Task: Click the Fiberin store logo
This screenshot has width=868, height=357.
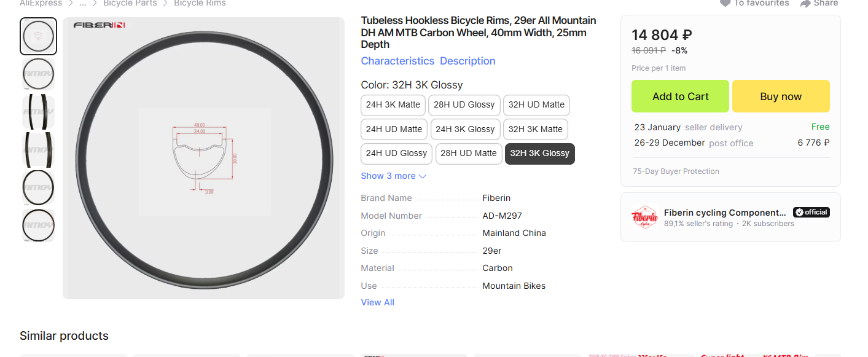Action: (644, 218)
